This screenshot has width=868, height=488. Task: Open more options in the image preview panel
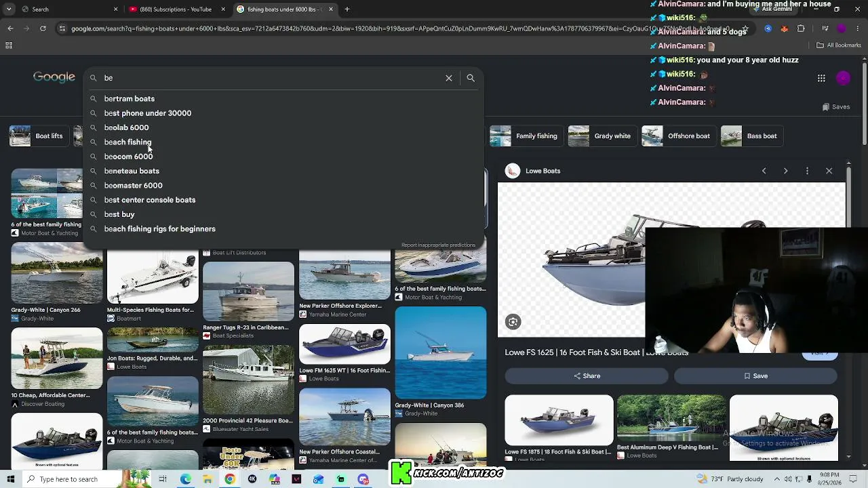coord(807,171)
